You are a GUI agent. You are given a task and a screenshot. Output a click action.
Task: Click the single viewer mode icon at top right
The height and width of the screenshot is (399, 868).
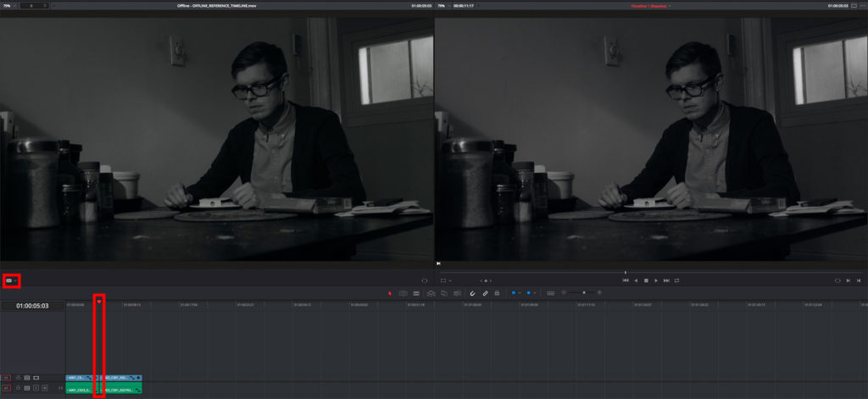point(854,6)
